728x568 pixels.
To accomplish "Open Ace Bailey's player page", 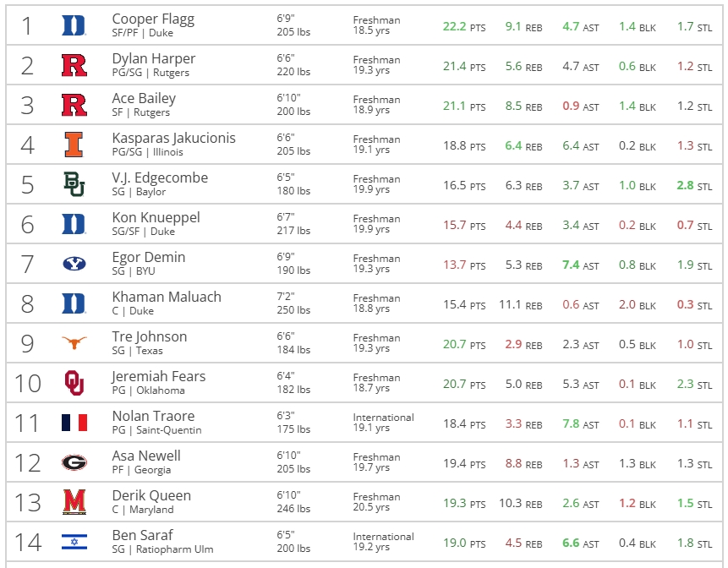I will click(144, 98).
